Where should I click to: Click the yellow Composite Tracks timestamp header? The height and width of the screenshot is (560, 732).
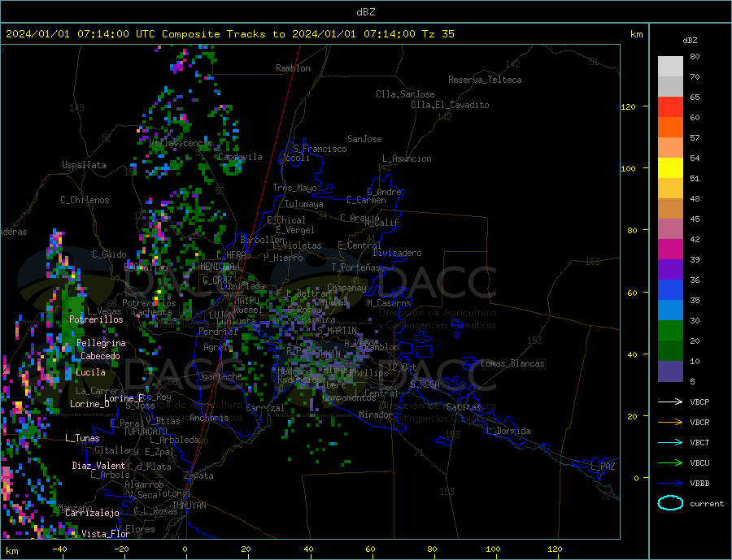pyautogui.click(x=230, y=34)
